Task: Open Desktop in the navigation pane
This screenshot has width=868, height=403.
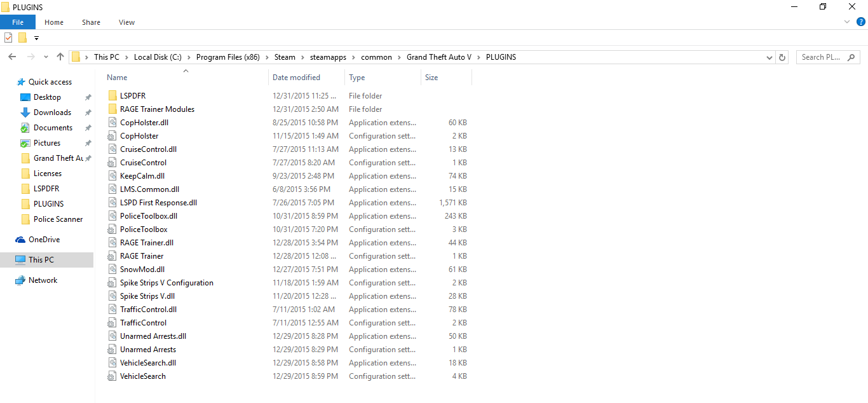Action: 47,97
